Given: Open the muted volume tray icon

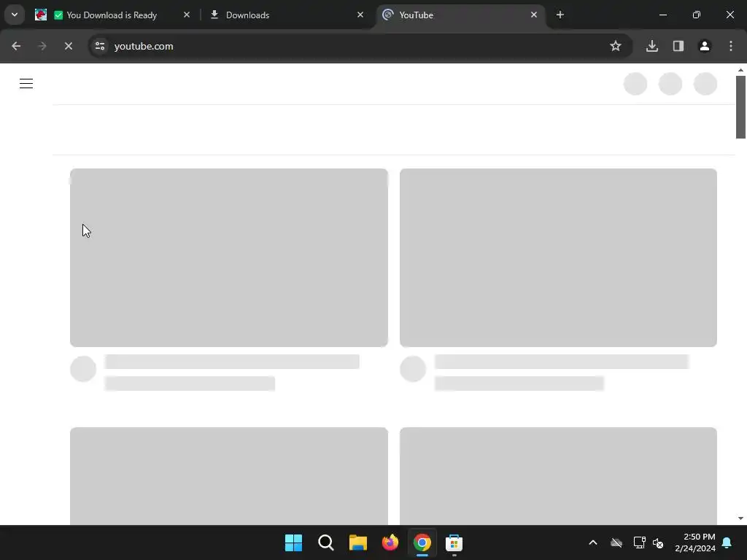Looking at the screenshot, I should coord(659,542).
